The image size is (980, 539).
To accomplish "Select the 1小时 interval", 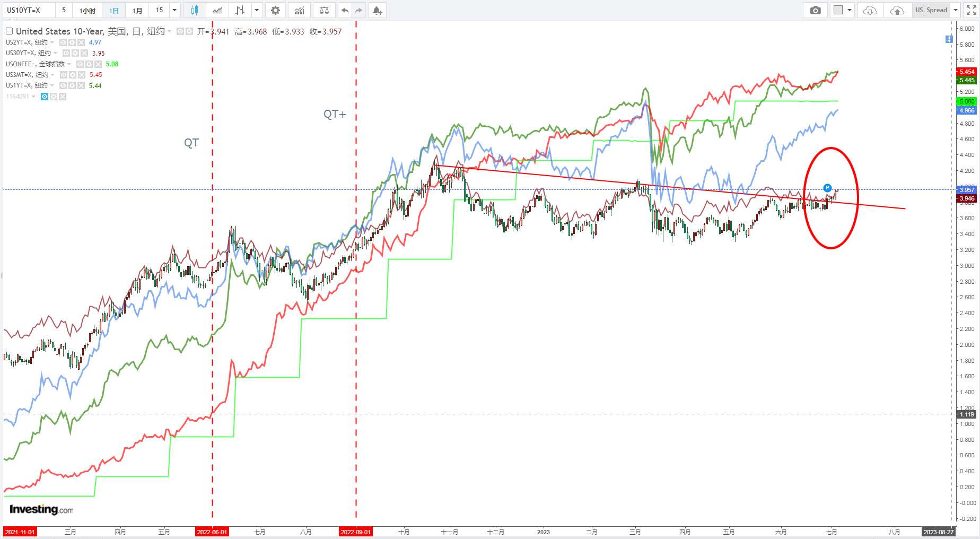I will (x=87, y=10).
